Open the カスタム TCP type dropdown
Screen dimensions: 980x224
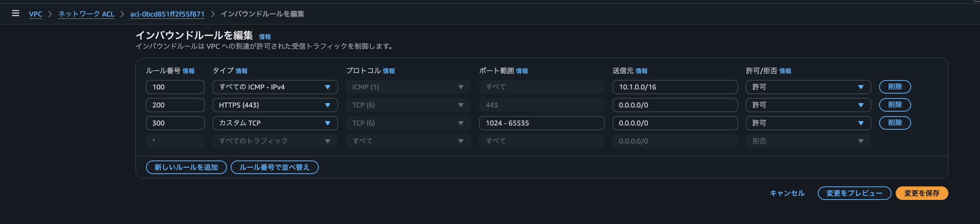click(x=275, y=123)
